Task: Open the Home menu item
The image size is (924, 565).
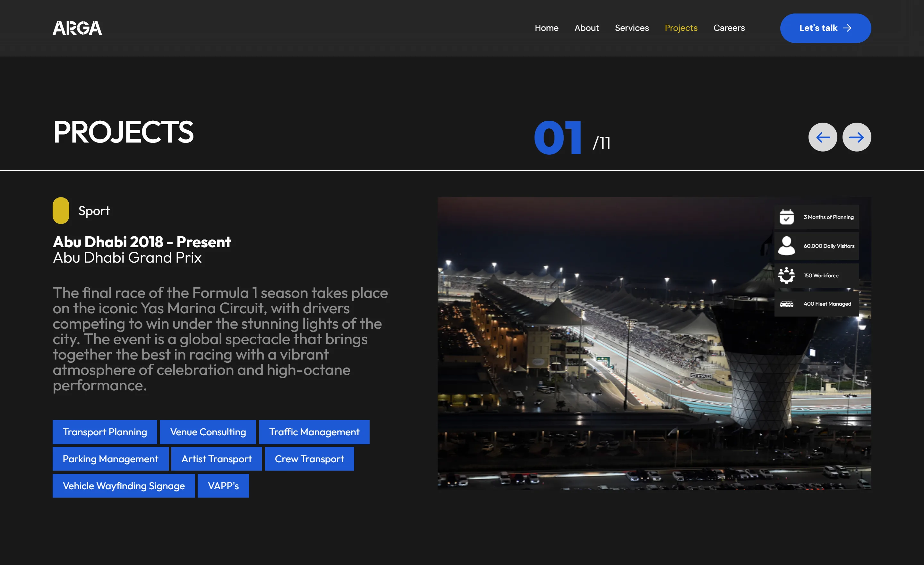Action: point(546,28)
